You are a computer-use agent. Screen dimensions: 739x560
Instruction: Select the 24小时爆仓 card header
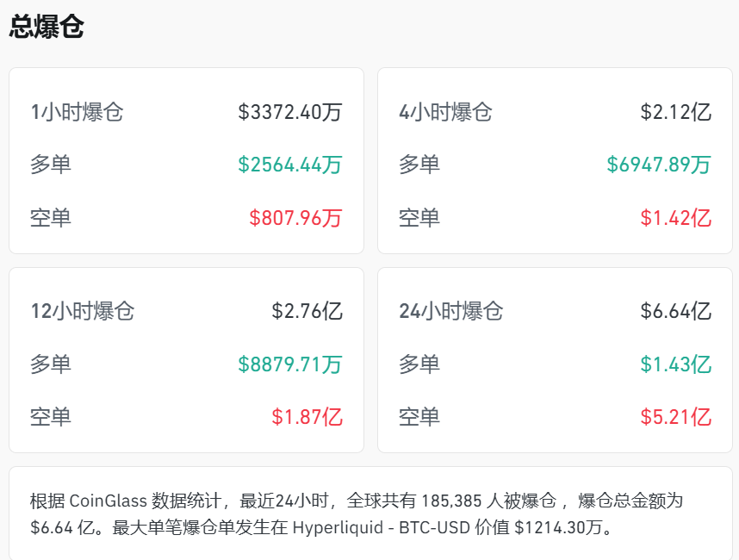pyautogui.click(x=454, y=311)
